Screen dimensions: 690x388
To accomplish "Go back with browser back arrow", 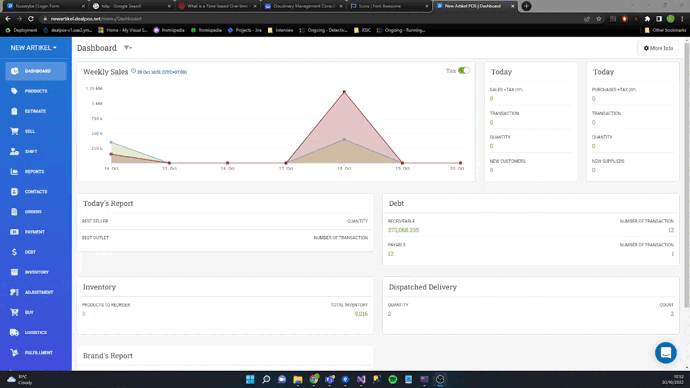I will [x=8, y=19].
